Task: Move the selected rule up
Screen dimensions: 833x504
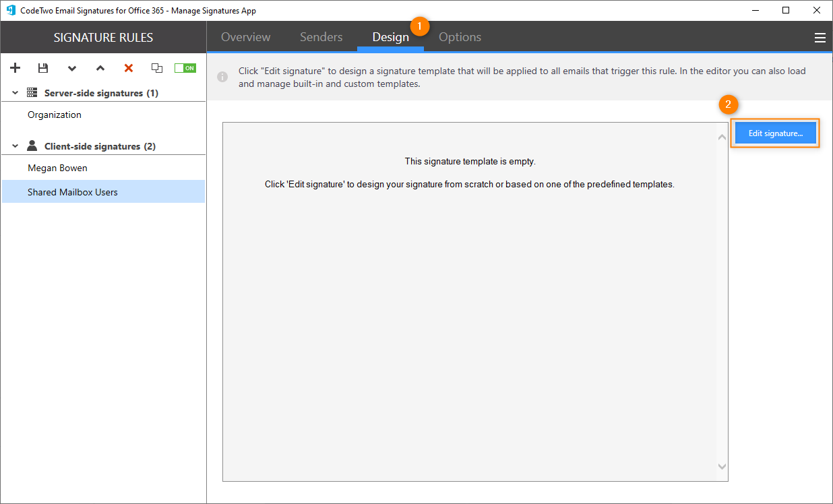Action: click(100, 67)
